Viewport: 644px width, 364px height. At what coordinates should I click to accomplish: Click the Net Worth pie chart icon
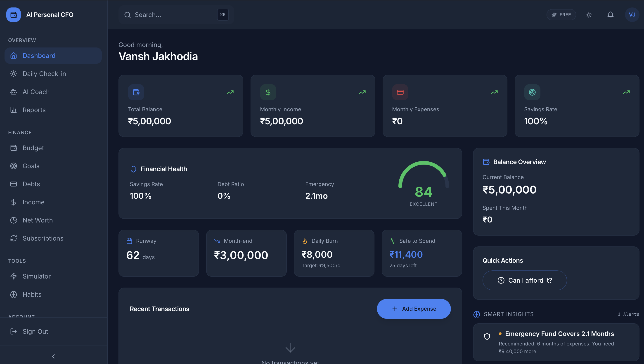pos(14,220)
